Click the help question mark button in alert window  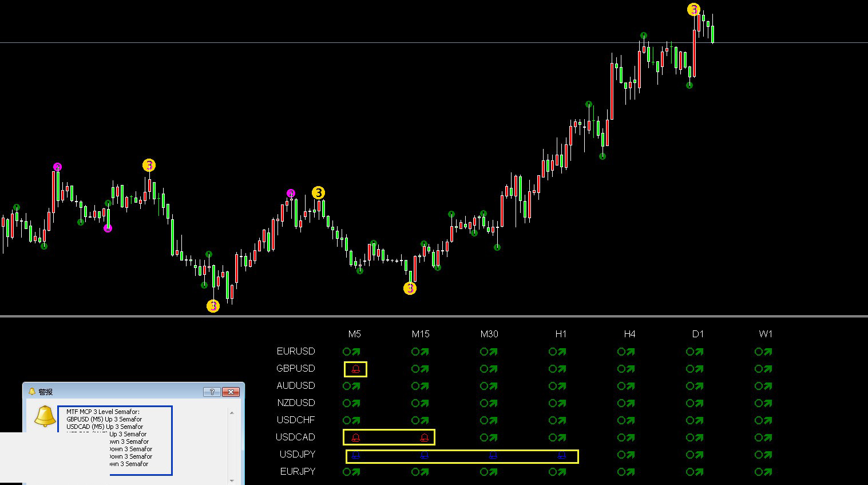(212, 392)
